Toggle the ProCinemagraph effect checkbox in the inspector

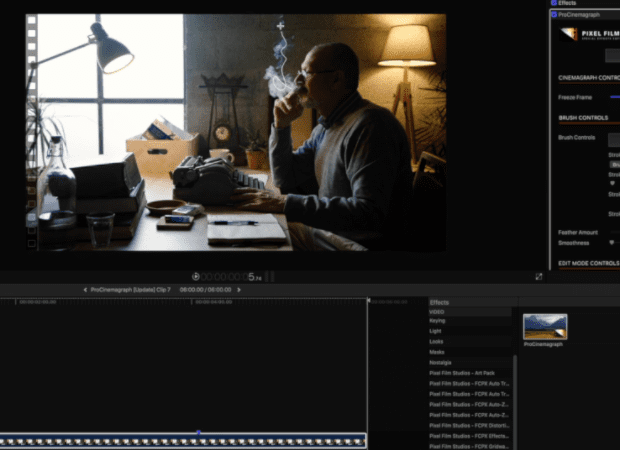coord(554,15)
